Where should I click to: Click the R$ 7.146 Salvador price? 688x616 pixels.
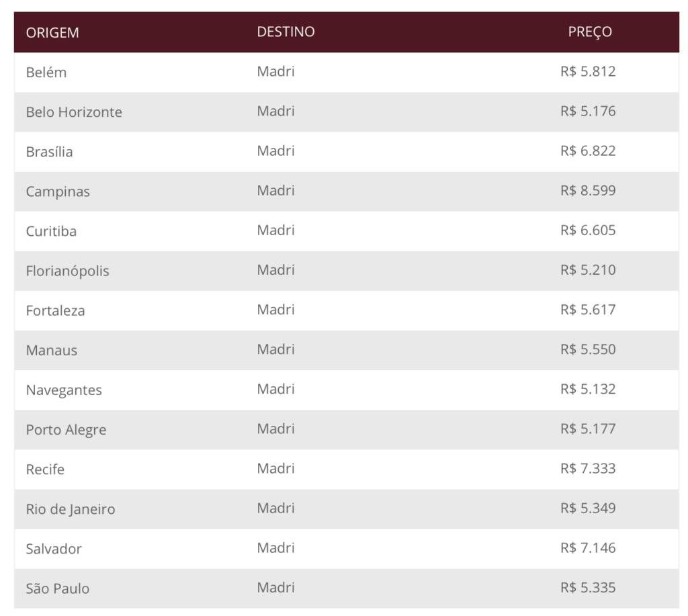(588, 547)
